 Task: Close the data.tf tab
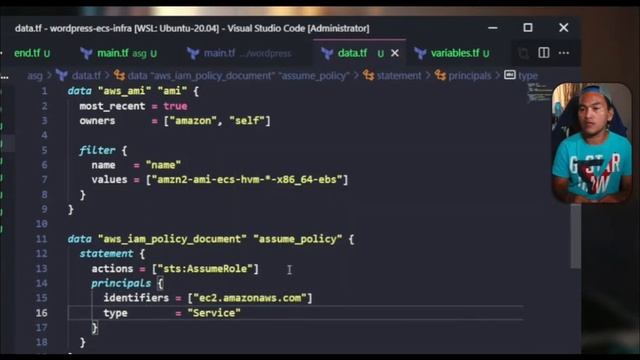tap(395, 53)
